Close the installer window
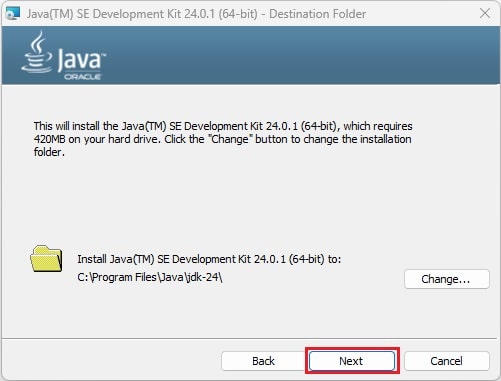This screenshot has width=501, height=381. (x=485, y=13)
